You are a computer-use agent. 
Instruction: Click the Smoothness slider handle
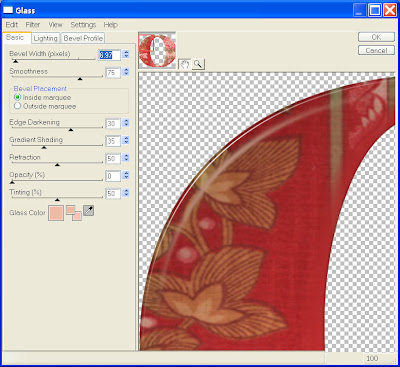80,79
